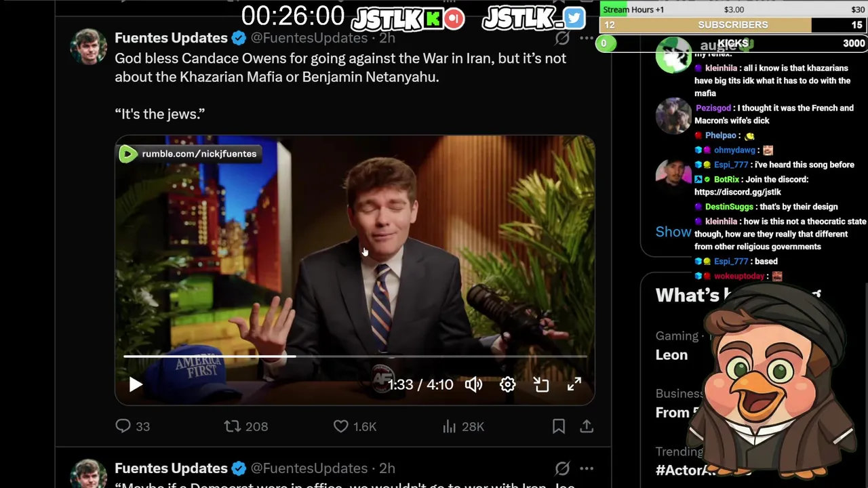Open the #Actor trending hashtag

tap(686, 470)
